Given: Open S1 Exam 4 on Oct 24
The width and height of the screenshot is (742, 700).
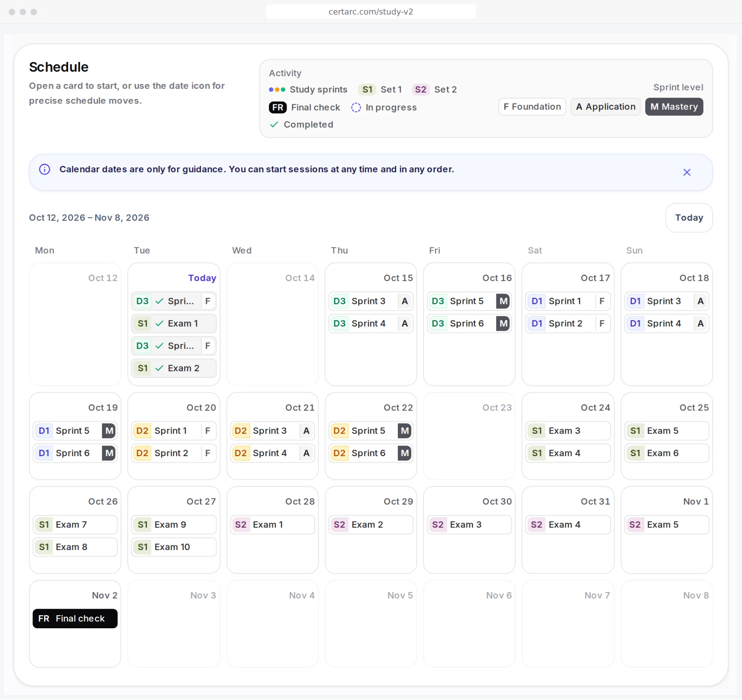Looking at the screenshot, I should point(568,453).
